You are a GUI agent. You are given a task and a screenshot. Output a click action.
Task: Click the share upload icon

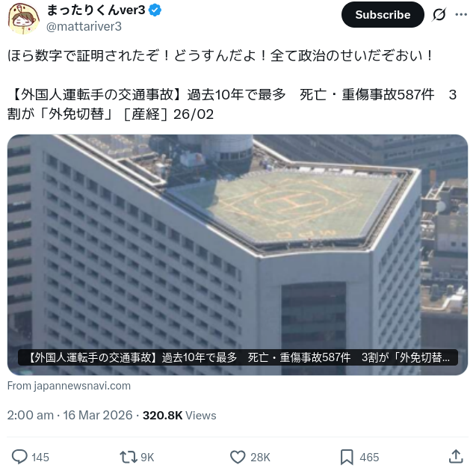point(456,457)
